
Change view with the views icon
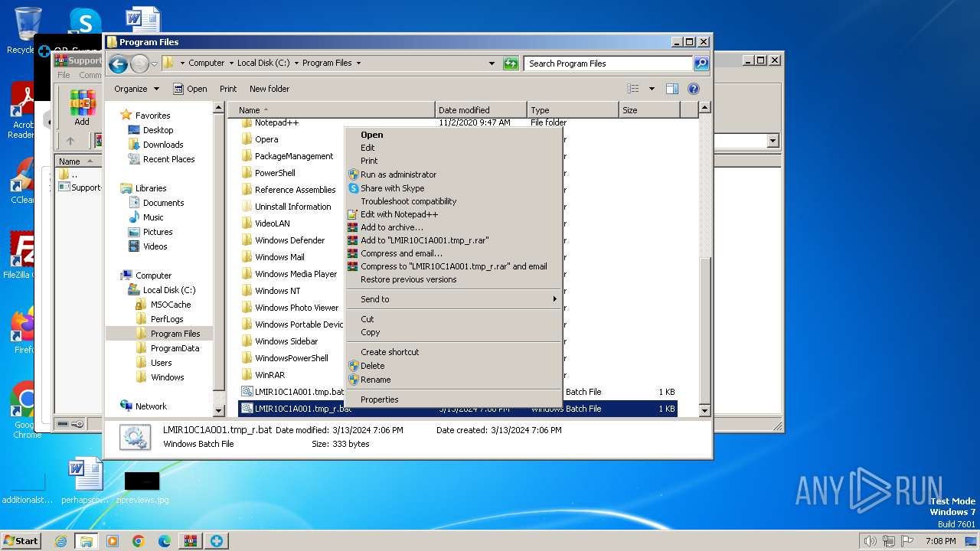633,89
